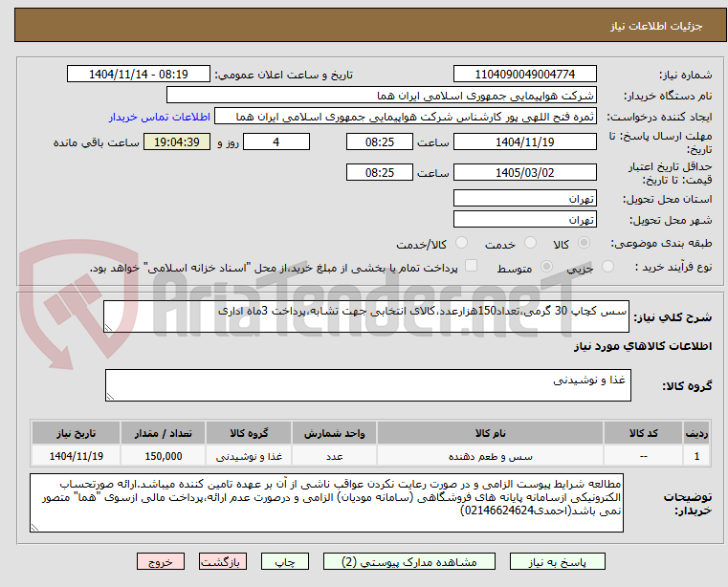Viewport: 728px width, 587px height.
Task: Click the نام دستگاه خریدار field
Action: [x=381, y=96]
